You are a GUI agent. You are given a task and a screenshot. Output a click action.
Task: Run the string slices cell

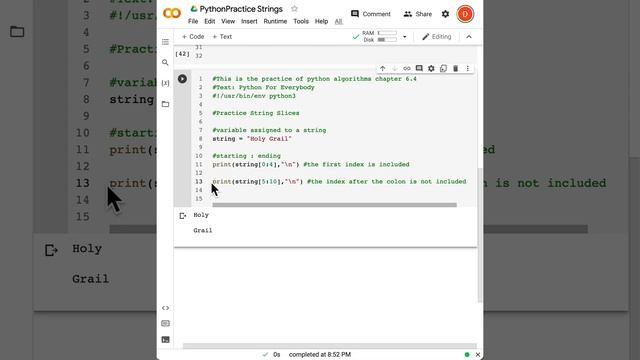[x=182, y=79]
